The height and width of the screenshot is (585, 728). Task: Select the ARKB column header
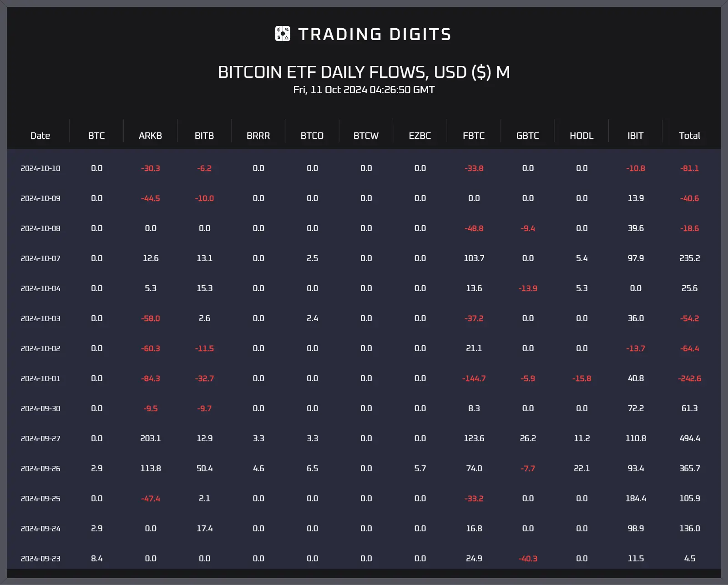click(151, 136)
